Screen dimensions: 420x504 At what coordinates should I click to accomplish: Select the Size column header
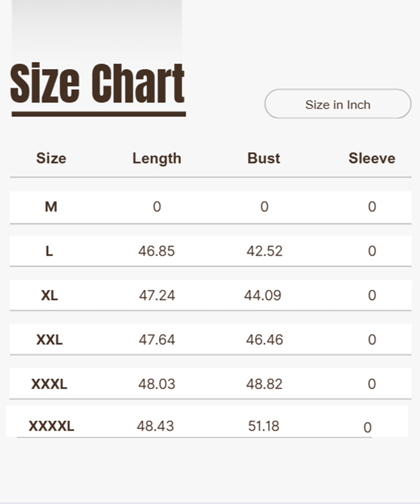click(x=51, y=158)
